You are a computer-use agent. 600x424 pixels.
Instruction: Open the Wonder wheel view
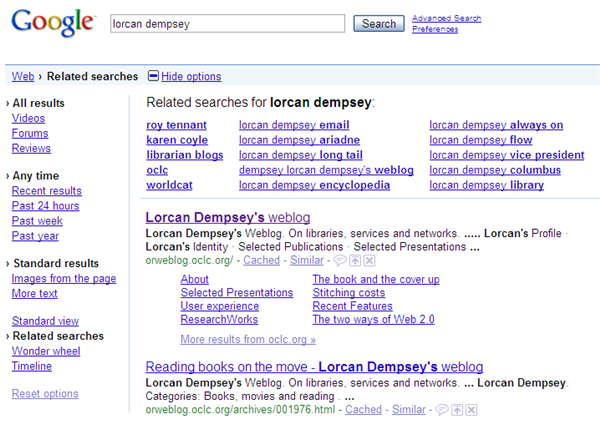coord(46,351)
